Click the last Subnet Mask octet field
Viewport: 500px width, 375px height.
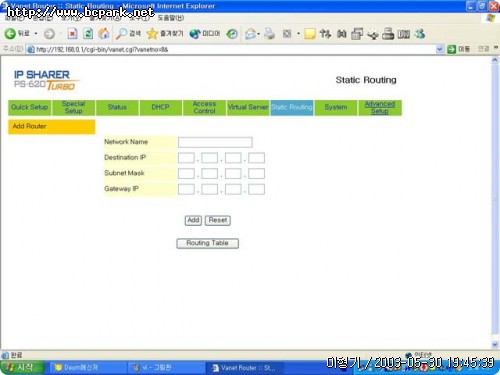tap(256, 174)
